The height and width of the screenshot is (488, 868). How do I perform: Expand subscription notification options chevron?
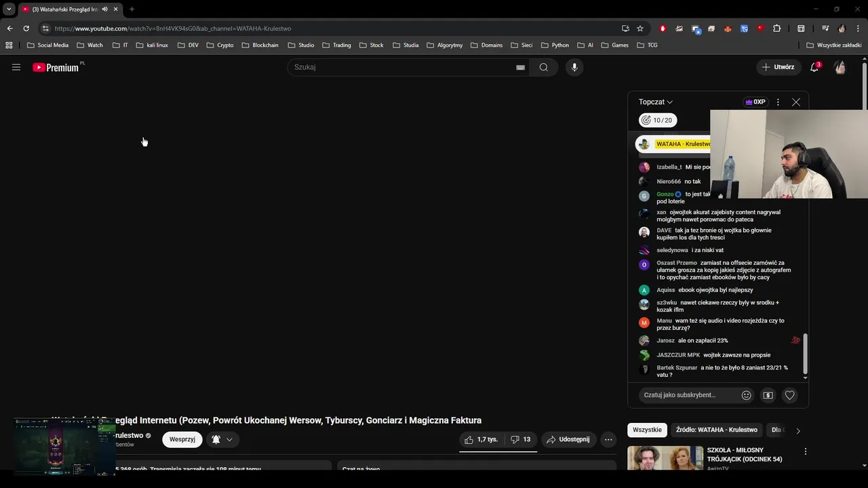229,439
